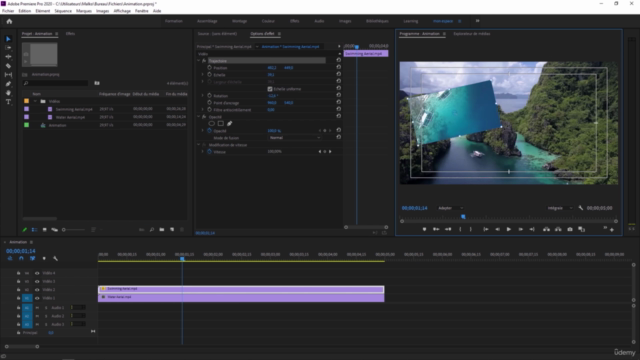This screenshot has height=360, width=640.
Task: Create rectangle mask under Opacité
Action: pos(220,123)
